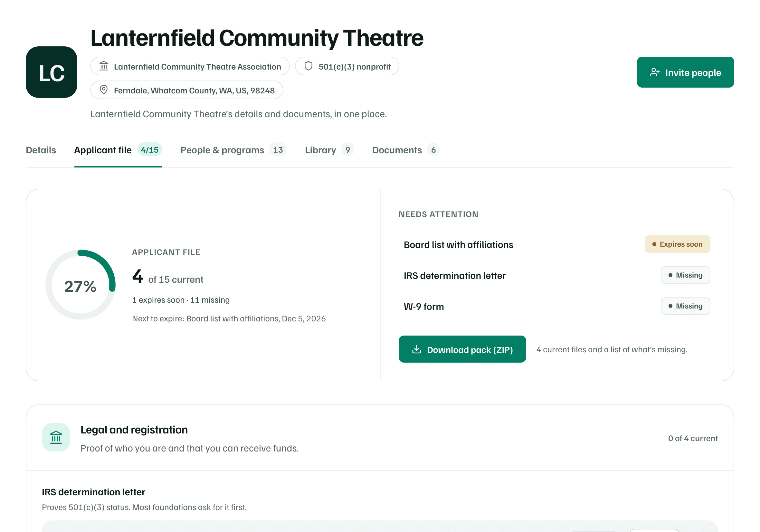Click the Missing badge for IRS determination letter
The width and height of the screenshot is (760, 532).
[685, 275]
